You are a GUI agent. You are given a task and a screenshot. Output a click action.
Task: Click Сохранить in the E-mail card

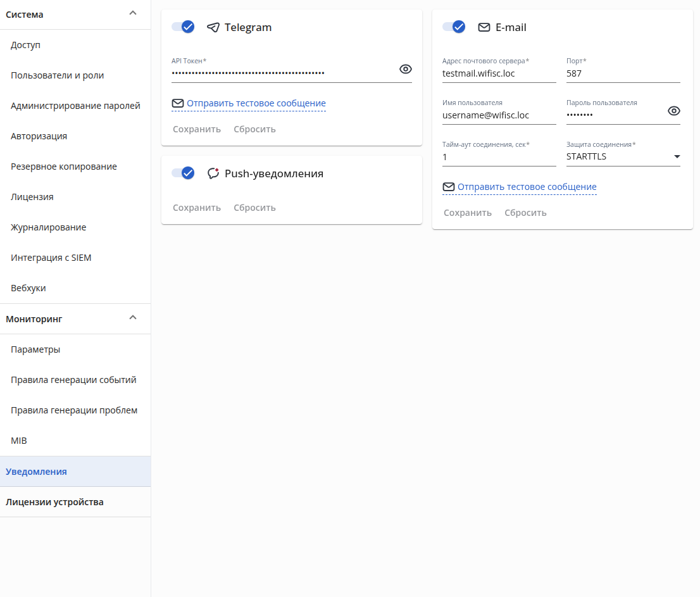click(468, 213)
